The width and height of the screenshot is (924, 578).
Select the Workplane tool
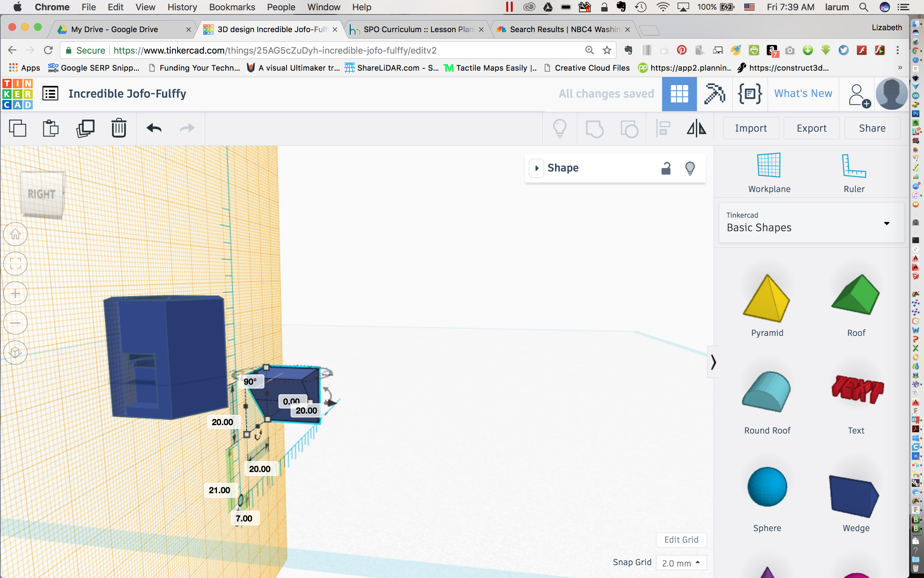769,173
